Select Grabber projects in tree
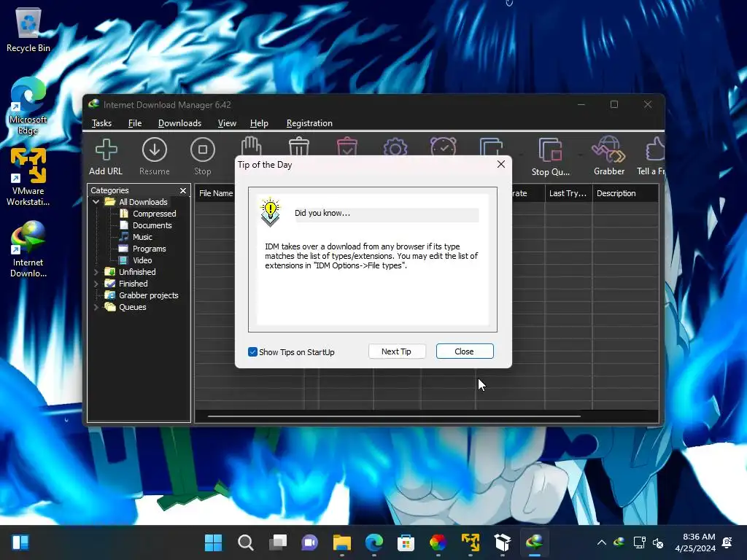This screenshot has height=560, width=747. click(x=148, y=295)
